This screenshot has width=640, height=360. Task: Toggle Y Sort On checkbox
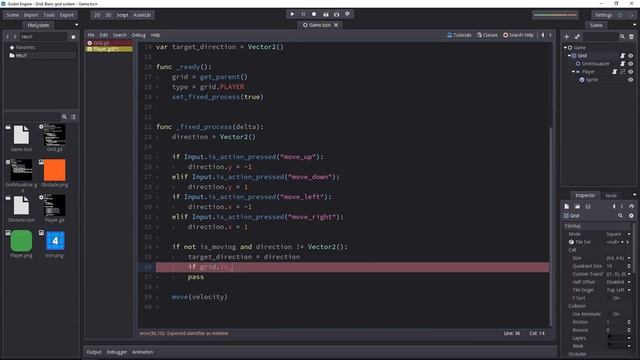coord(616,298)
